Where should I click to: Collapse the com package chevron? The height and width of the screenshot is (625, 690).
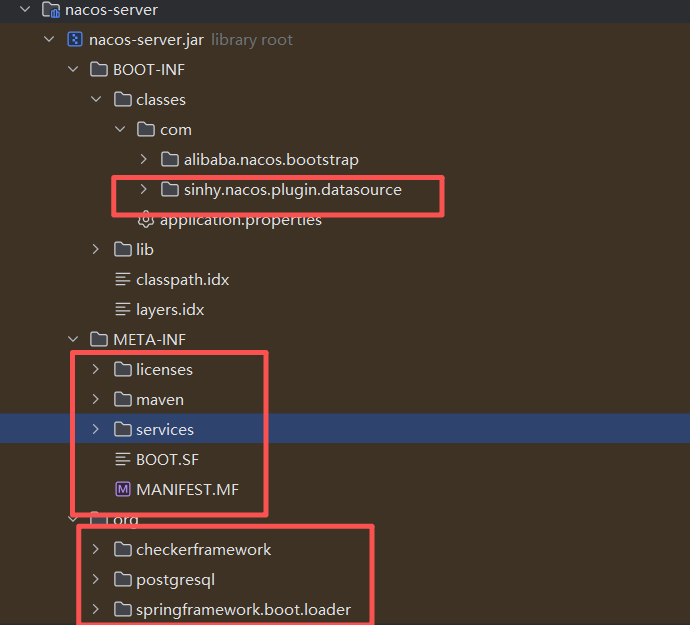120,129
